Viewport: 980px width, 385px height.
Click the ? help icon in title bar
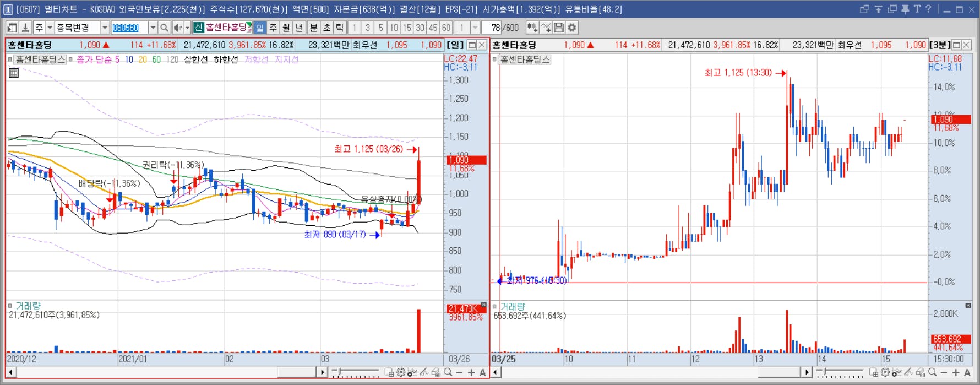928,9
